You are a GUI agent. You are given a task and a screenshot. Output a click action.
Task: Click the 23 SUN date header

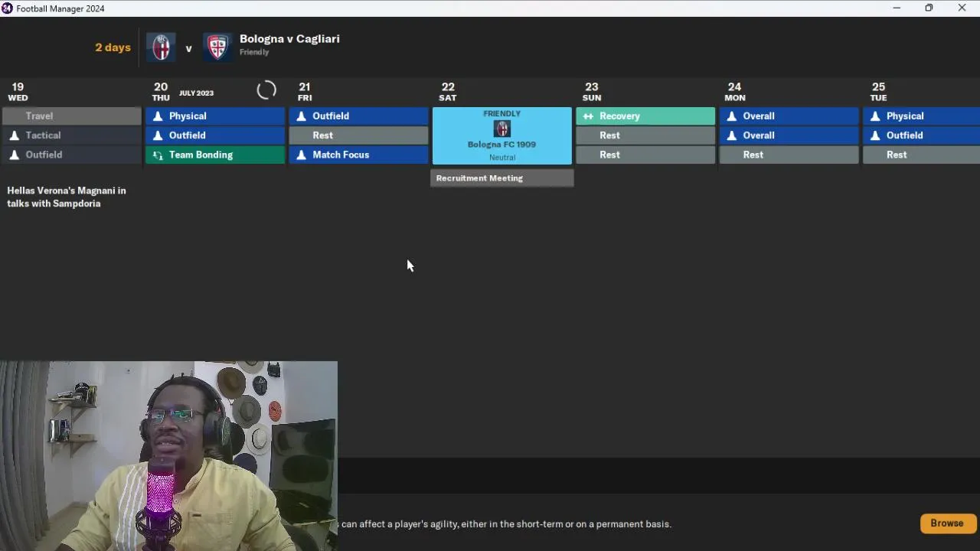[592, 92]
